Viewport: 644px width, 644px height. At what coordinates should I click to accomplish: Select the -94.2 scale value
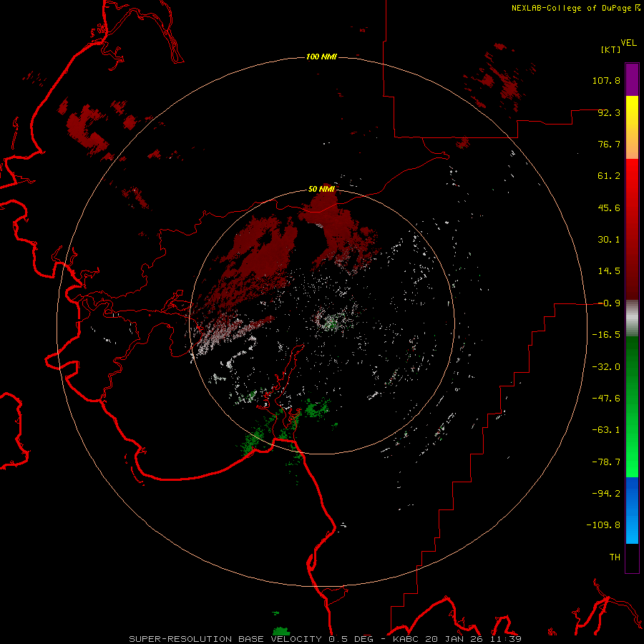coord(606,494)
